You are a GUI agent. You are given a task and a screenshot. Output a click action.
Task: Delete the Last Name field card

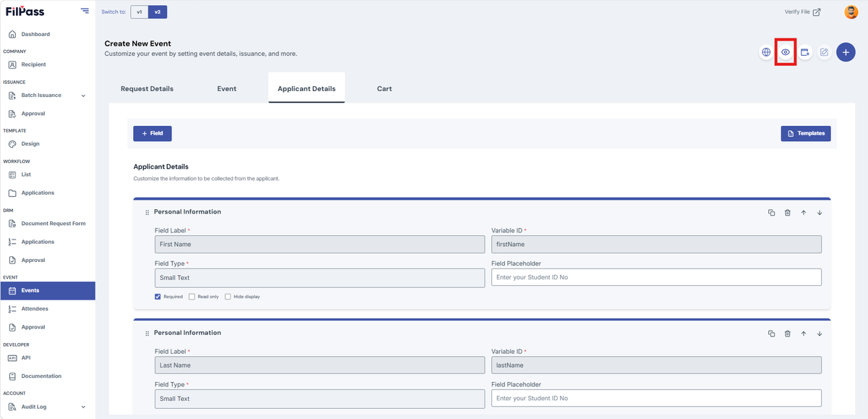[788, 334]
